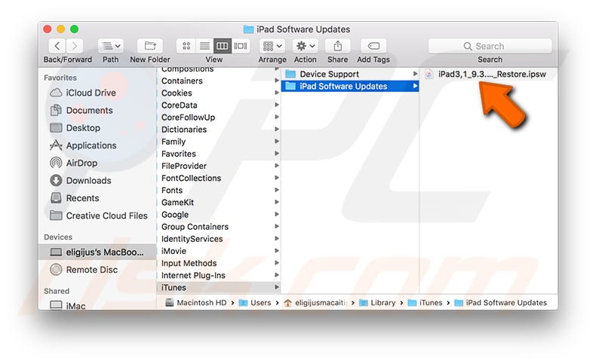Click the Add Tags button

(373, 46)
